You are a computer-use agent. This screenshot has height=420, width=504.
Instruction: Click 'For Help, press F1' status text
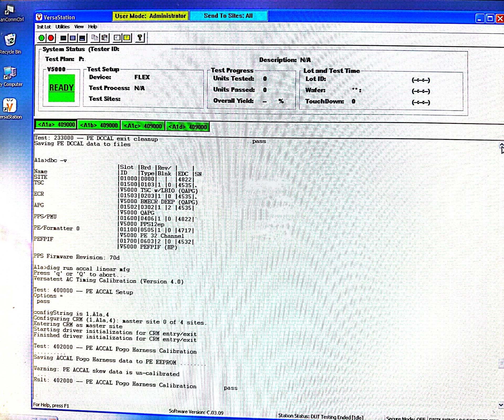click(51, 405)
